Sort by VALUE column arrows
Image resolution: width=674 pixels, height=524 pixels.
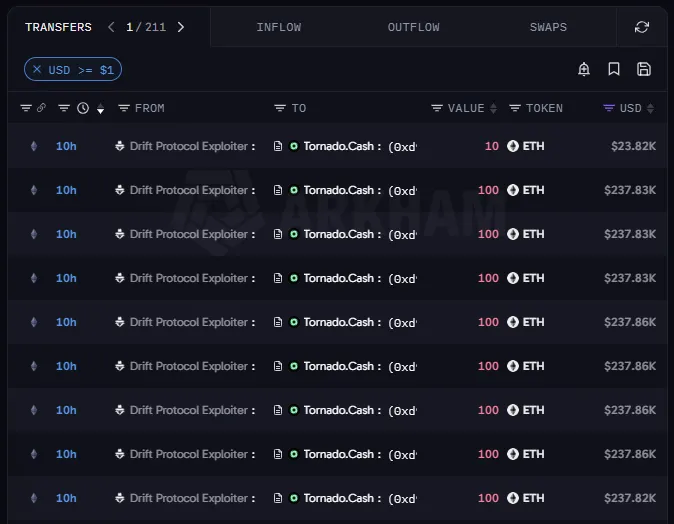[x=493, y=108]
